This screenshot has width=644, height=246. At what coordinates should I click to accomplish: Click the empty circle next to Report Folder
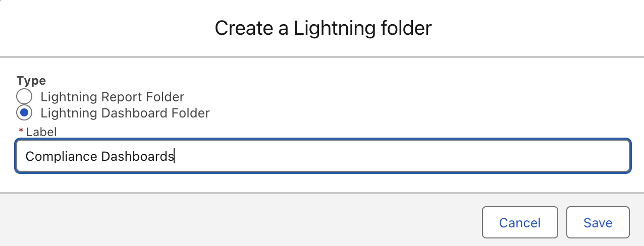click(x=24, y=96)
